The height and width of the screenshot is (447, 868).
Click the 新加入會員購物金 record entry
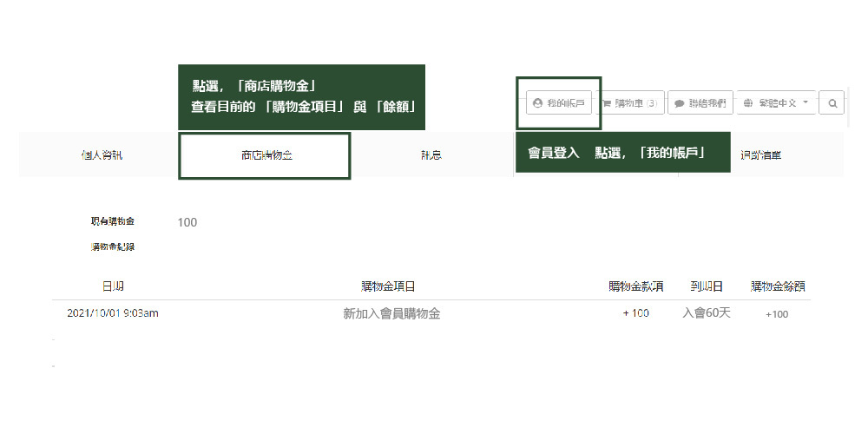coord(391,313)
